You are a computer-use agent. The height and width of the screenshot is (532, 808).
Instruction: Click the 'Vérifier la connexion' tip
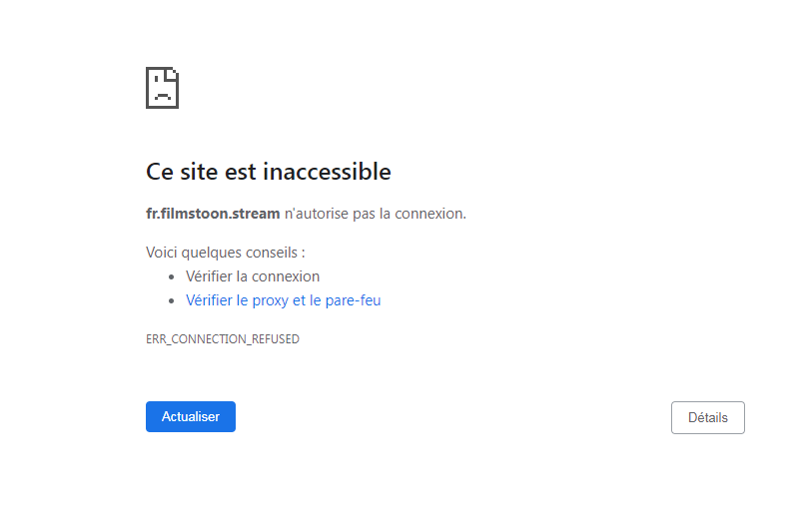point(253,276)
